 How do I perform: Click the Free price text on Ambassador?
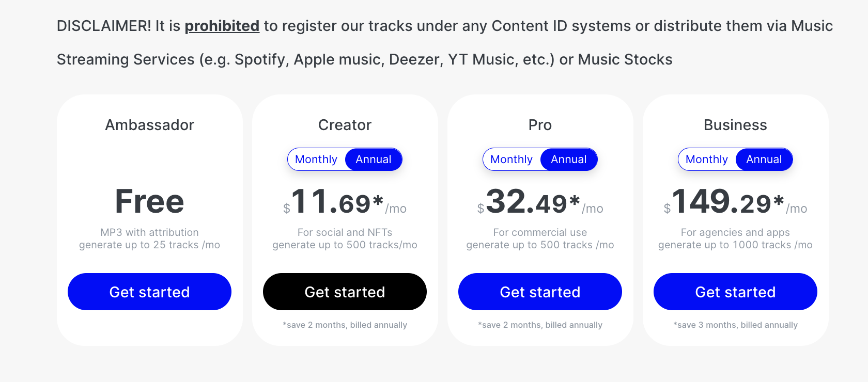point(149,201)
